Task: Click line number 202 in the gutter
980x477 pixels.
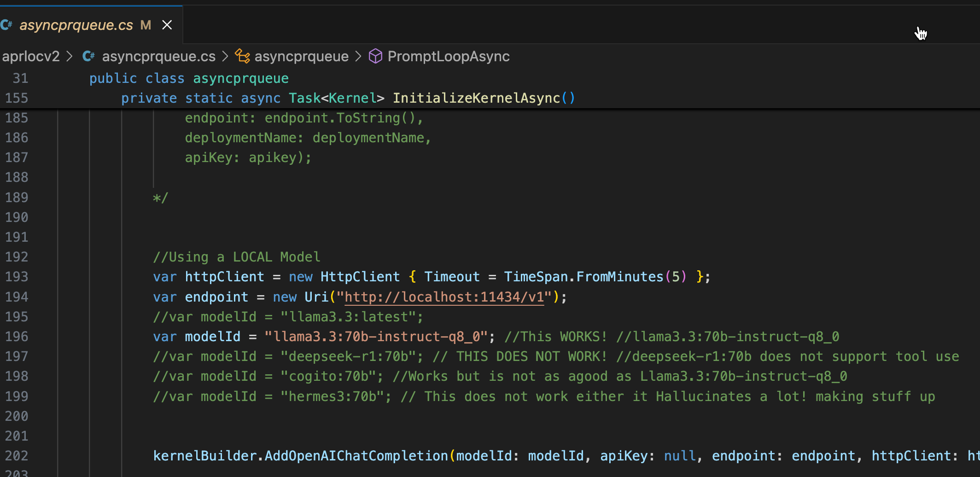Action: 17,456
